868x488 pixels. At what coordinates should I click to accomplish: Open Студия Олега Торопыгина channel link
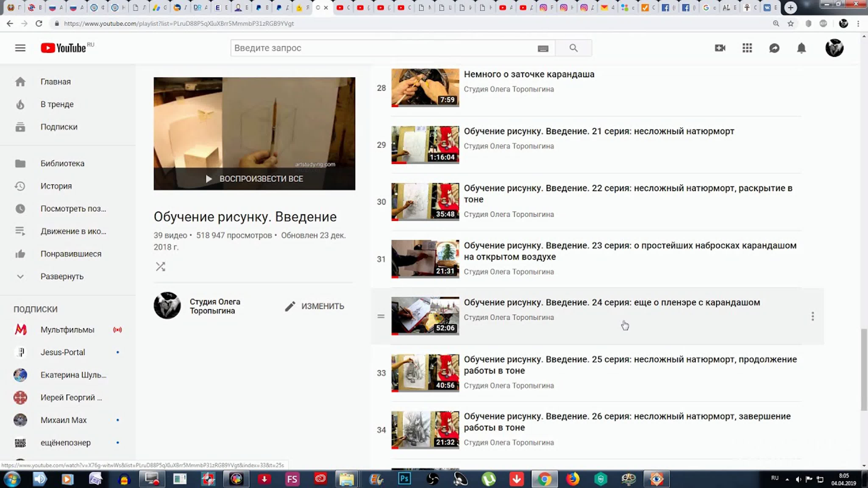pyautogui.click(x=215, y=306)
